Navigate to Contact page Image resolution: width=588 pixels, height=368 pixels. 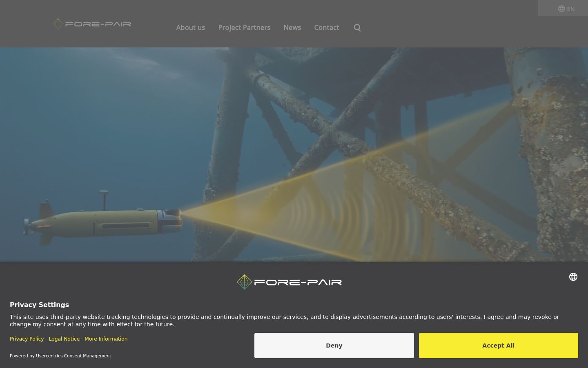[327, 27]
